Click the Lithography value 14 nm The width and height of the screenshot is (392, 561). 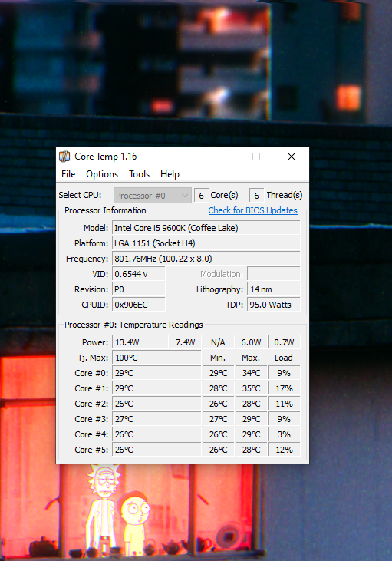click(x=274, y=289)
